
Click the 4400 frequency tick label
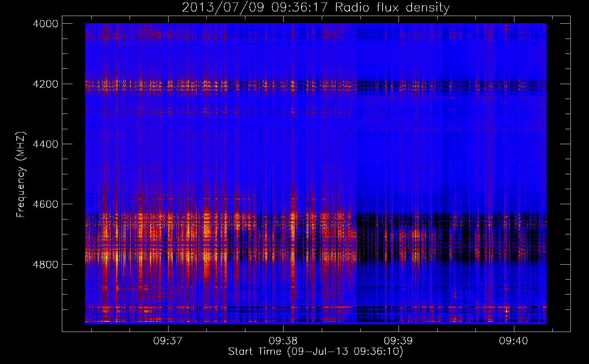pyautogui.click(x=46, y=144)
